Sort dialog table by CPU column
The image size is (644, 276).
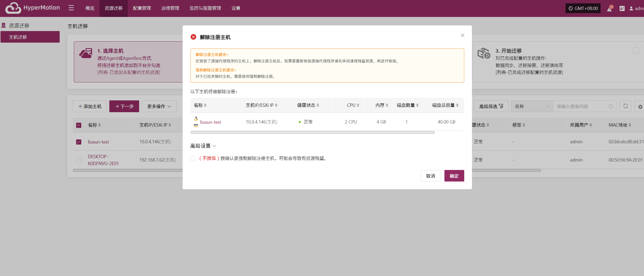pyautogui.click(x=353, y=105)
